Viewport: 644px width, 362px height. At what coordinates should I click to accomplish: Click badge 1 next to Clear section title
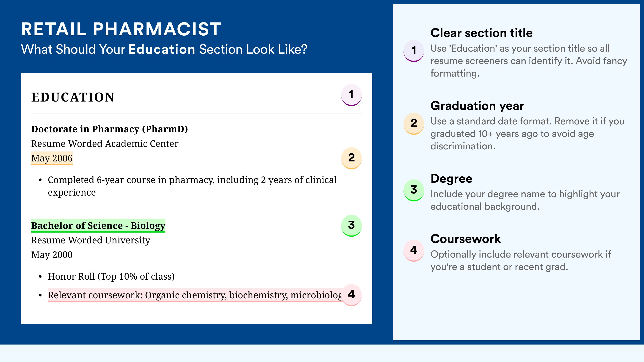point(413,51)
